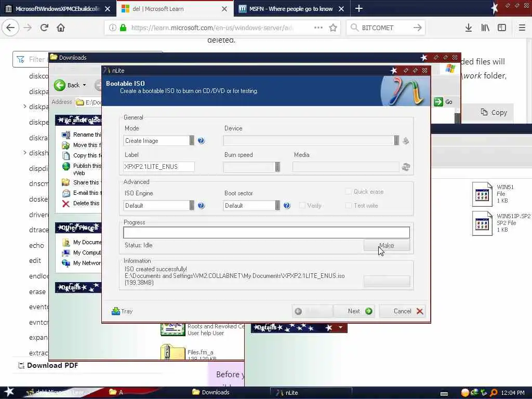Click the Label field XPXP2.1LITE_ENUS
The image size is (532, 399).
[159, 167]
